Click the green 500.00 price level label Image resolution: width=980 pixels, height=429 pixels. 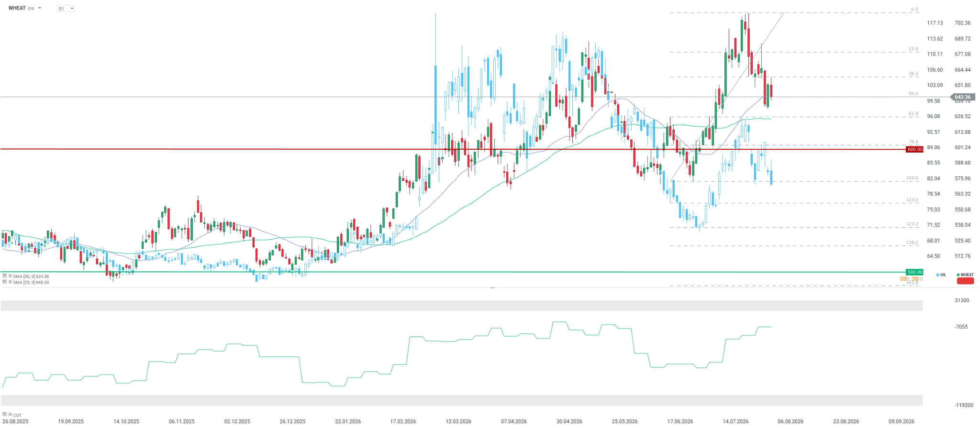[x=914, y=272]
